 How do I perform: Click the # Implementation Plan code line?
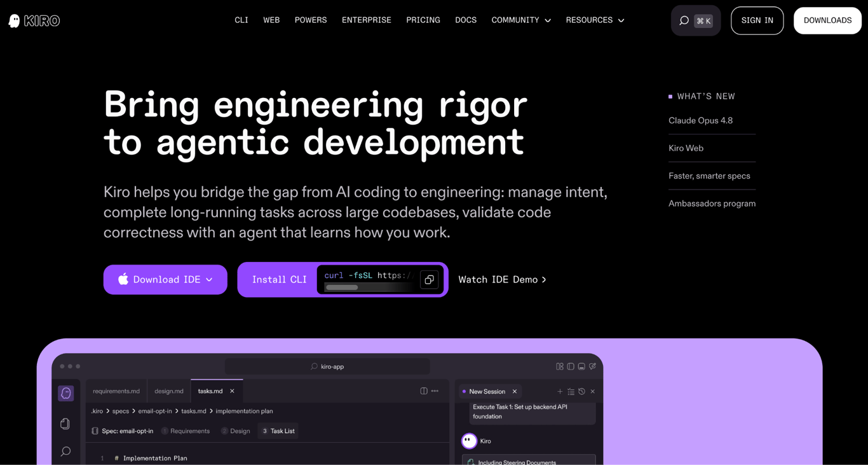[151, 458]
